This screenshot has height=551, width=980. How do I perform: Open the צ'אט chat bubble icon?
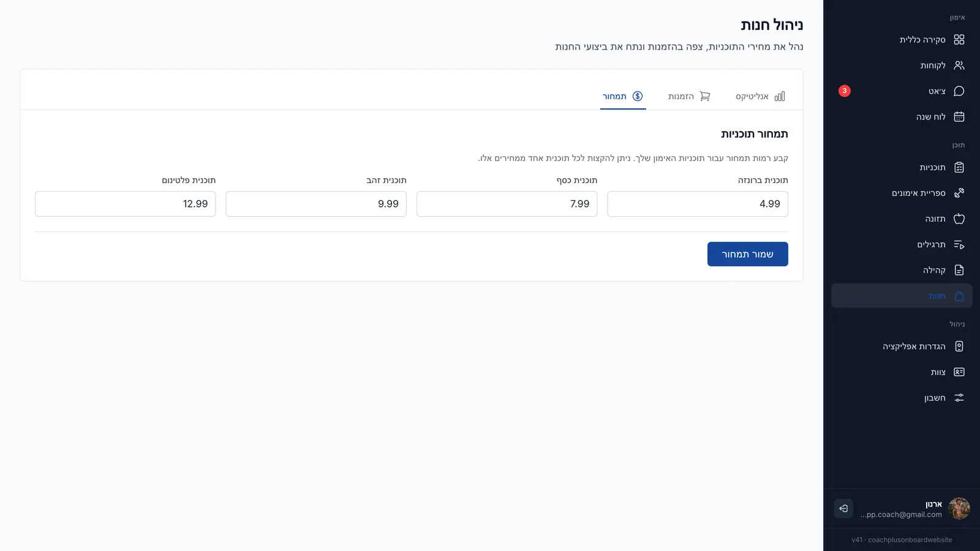click(x=959, y=91)
